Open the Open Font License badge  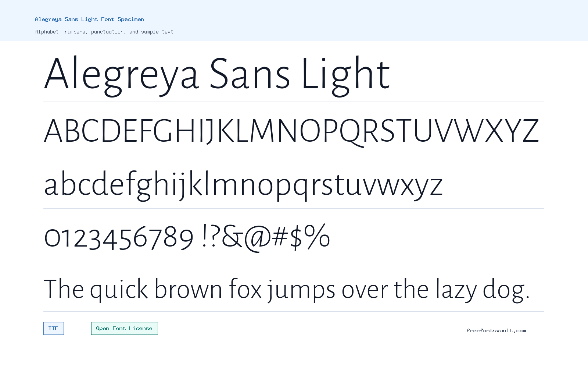pos(124,328)
